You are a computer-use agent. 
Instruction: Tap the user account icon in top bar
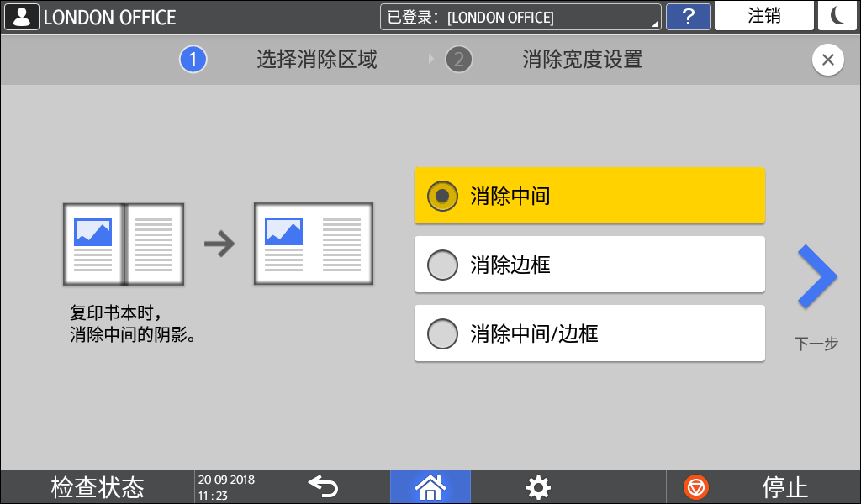coord(21,16)
